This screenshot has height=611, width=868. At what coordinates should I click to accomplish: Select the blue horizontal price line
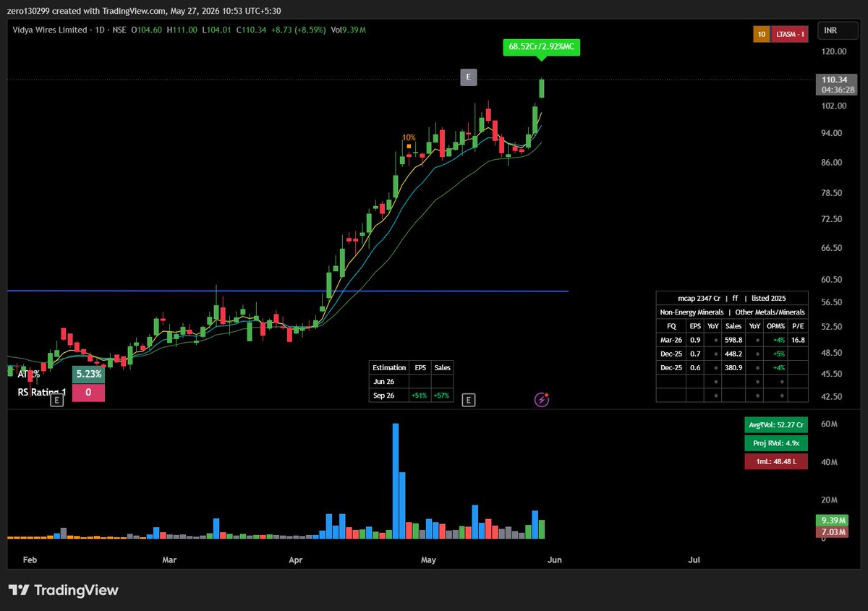click(288, 291)
